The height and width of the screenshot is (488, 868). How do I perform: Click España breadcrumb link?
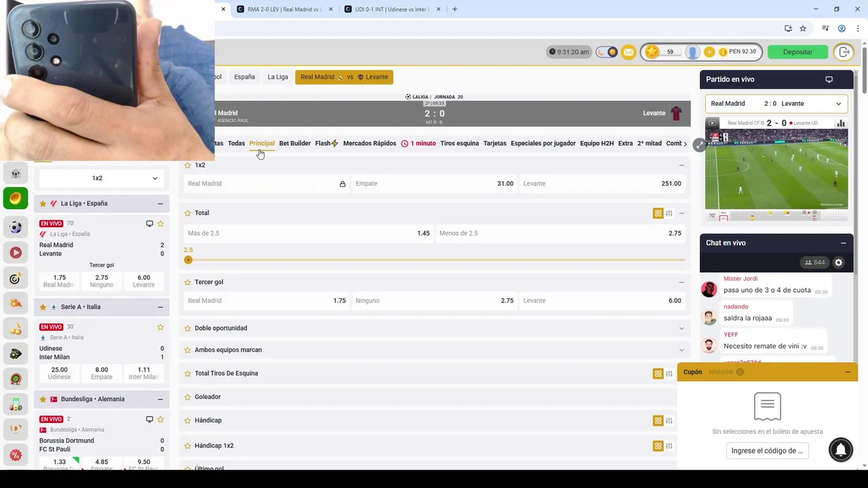coord(245,77)
